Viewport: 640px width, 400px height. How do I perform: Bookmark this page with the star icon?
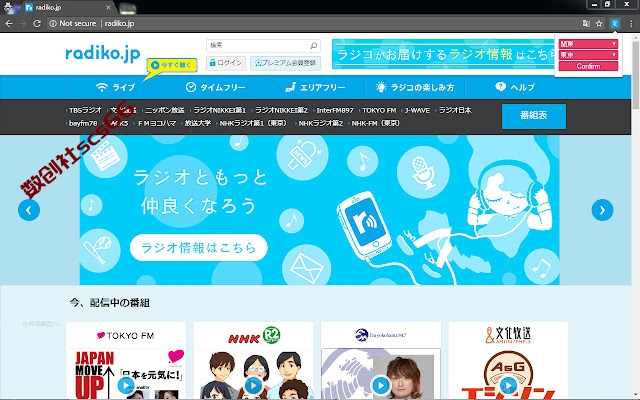(599, 24)
